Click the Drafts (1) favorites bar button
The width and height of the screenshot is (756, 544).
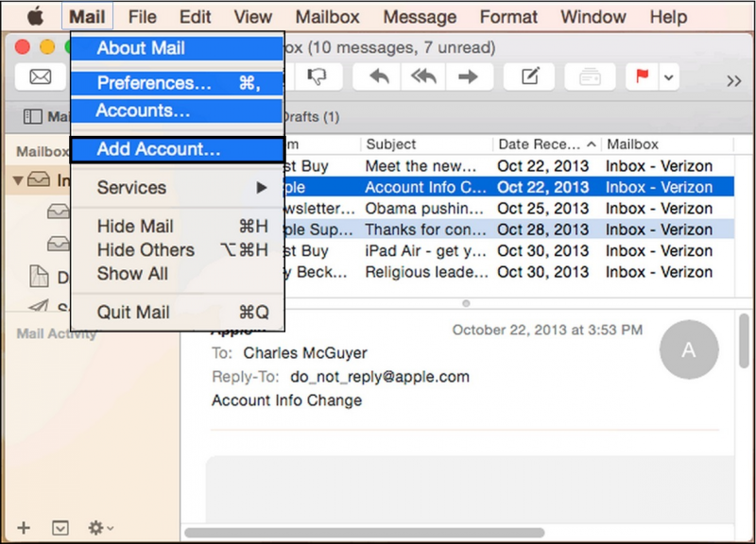click(311, 116)
